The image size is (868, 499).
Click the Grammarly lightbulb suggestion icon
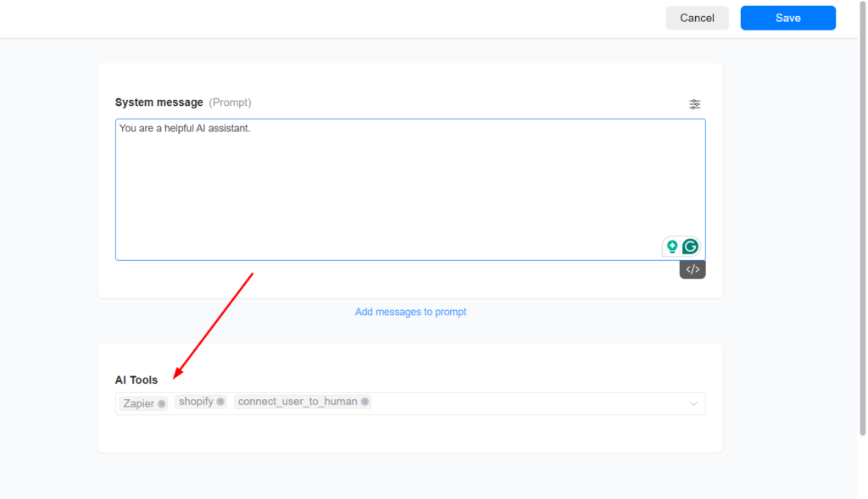tap(672, 247)
